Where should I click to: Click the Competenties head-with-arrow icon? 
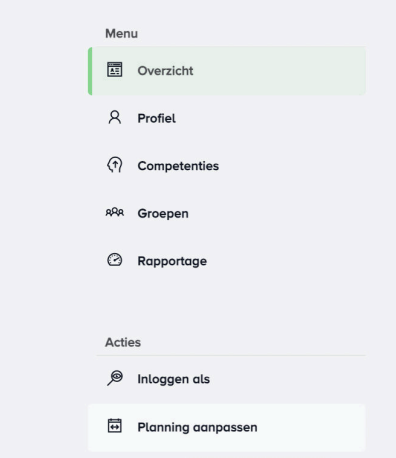(x=115, y=165)
